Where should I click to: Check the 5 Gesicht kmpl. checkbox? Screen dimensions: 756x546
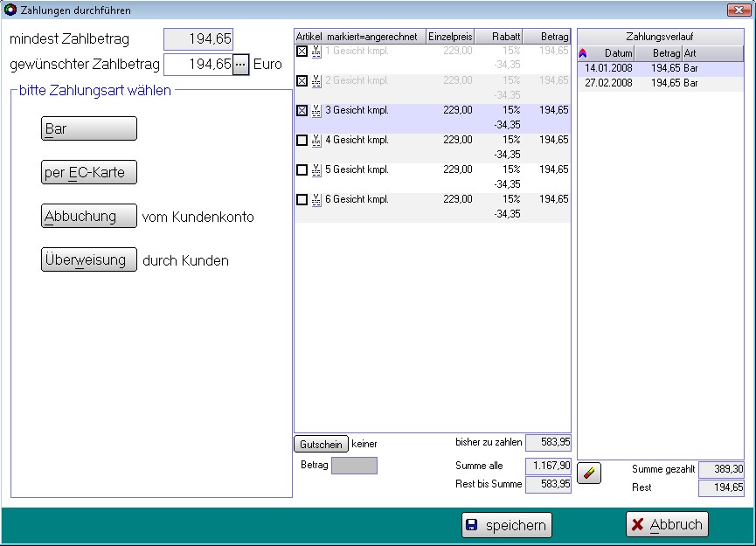pyautogui.click(x=302, y=170)
